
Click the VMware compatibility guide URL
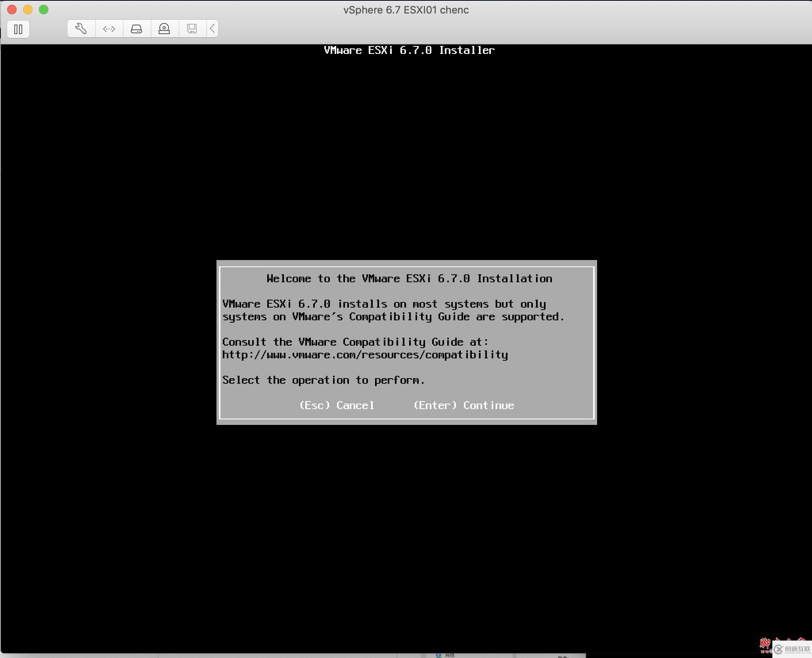[365, 355]
